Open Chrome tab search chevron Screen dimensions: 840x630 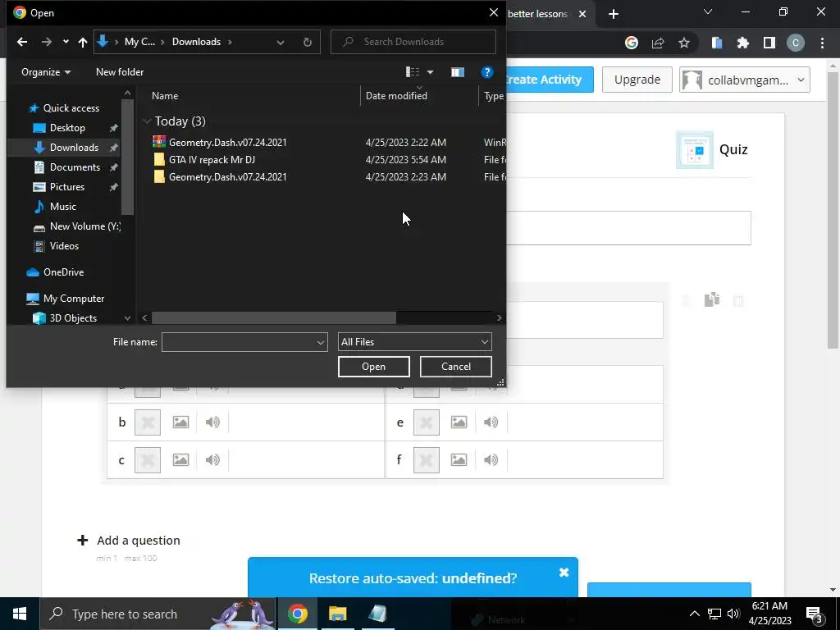click(x=708, y=11)
